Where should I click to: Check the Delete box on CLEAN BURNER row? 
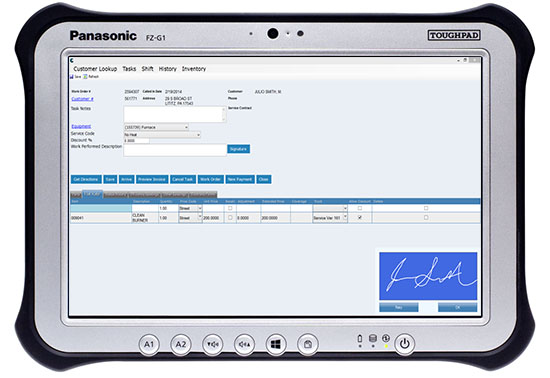click(426, 217)
